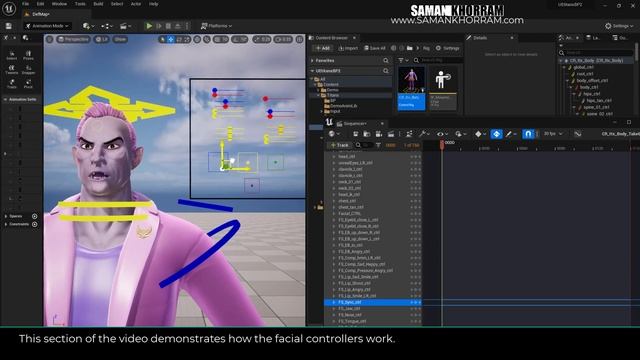
Task: Activate the translate gizmo tool in viewport
Action: click(x=171, y=39)
